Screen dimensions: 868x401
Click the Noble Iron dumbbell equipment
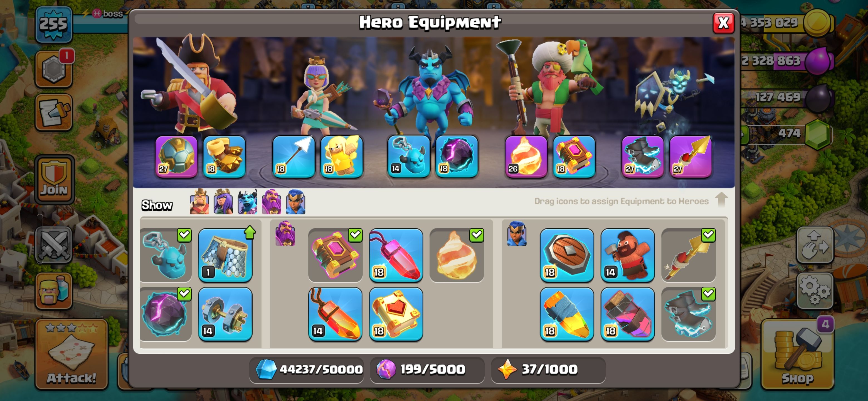[225, 314]
